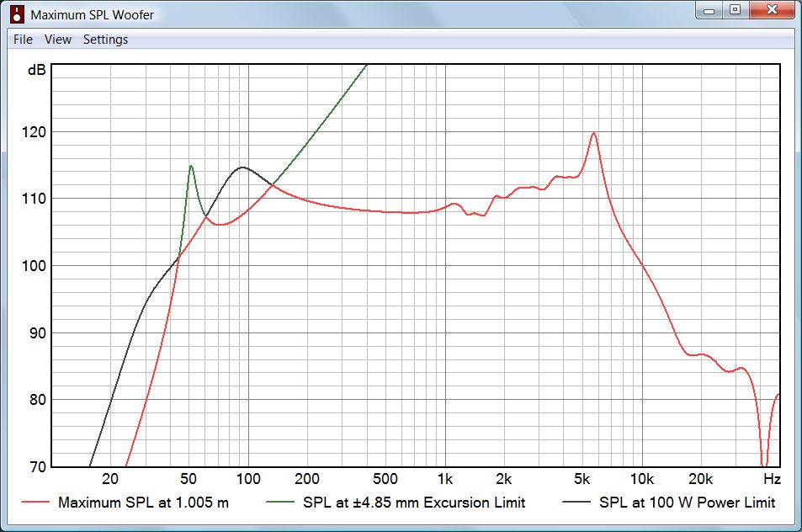Click the 20 frequency axis label
This screenshot has width=802, height=532.
pos(110,479)
